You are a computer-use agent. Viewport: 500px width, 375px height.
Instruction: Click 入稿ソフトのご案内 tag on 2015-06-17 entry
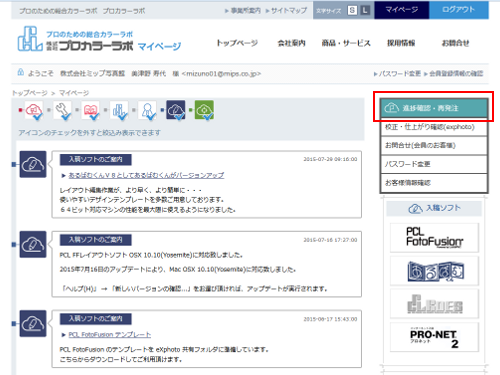96,319
